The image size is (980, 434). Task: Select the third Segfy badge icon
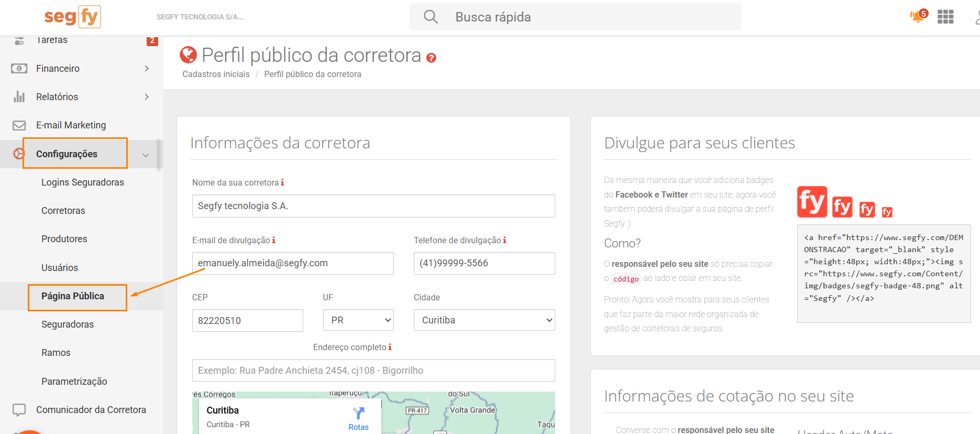coord(867,209)
